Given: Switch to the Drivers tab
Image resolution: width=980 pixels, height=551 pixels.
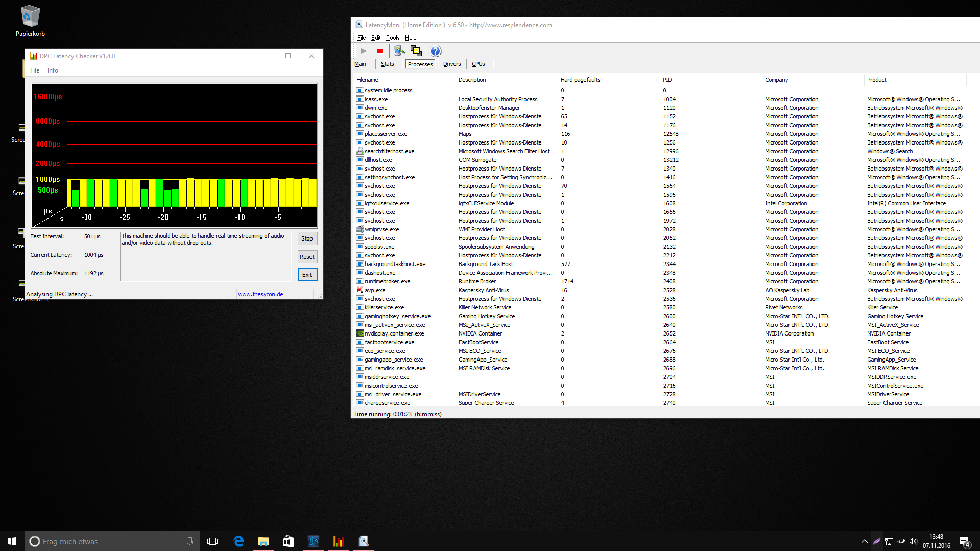Looking at the screenshot, I should tap(452, 64).
